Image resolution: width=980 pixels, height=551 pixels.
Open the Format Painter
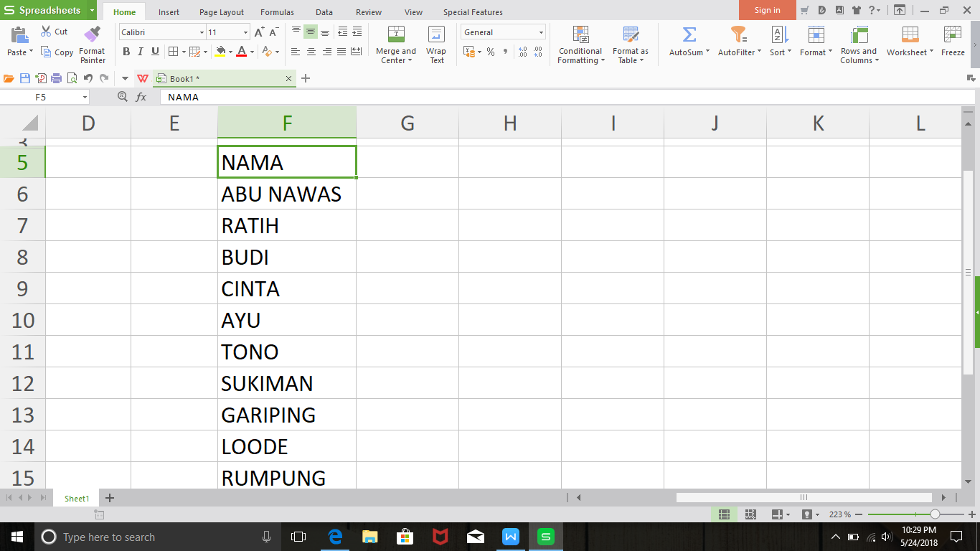[92, 44]
